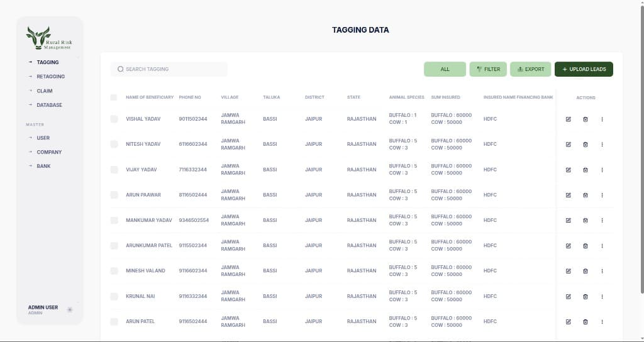Click the Admin User profile name
The image size is (644, 342).
43,307
